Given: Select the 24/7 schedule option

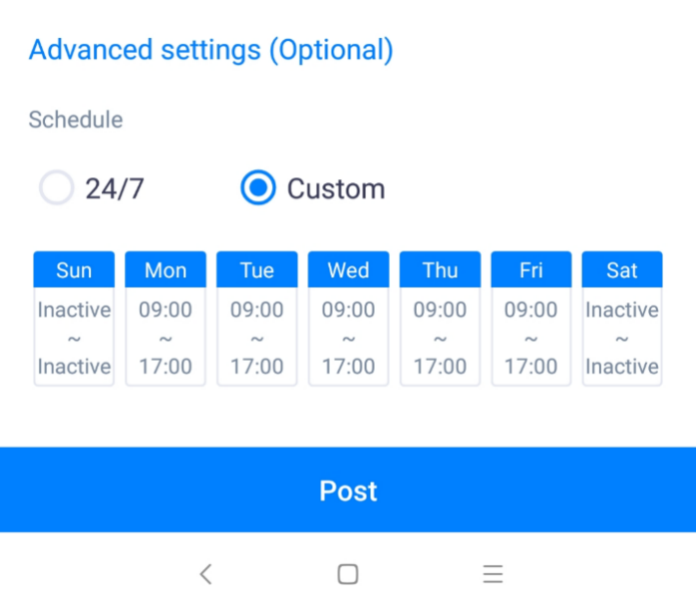Looking at the screenshot, I should click(57, 188).
